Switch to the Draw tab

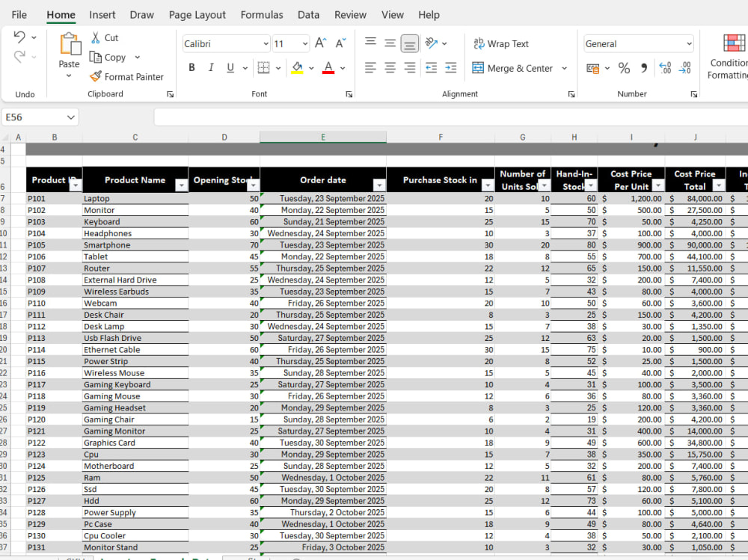tap(141, 15)
